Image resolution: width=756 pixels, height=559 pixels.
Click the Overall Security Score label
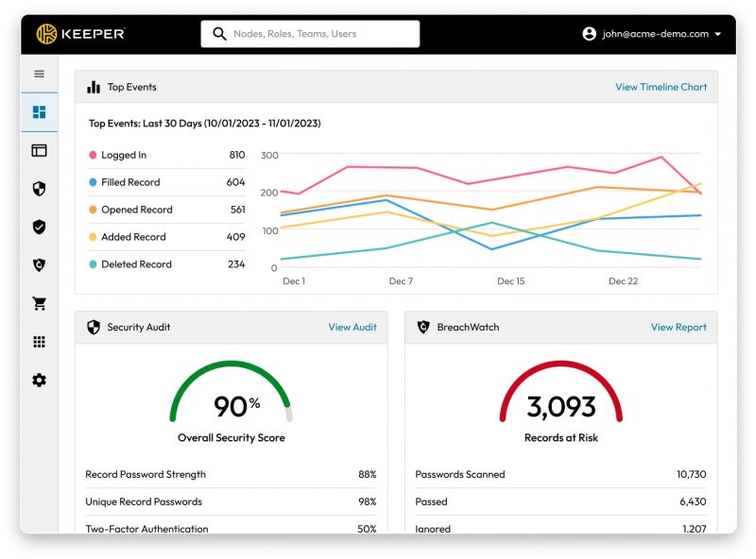coord(232,437)
